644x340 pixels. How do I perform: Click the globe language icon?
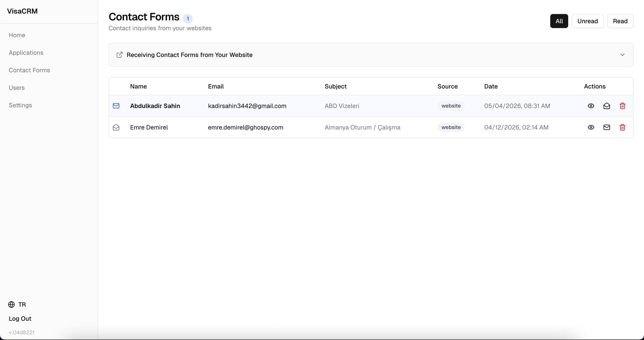[11, 304]
